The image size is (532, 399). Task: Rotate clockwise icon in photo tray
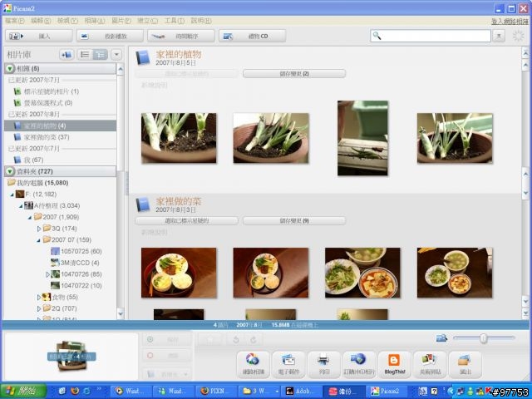coord(253,340)
